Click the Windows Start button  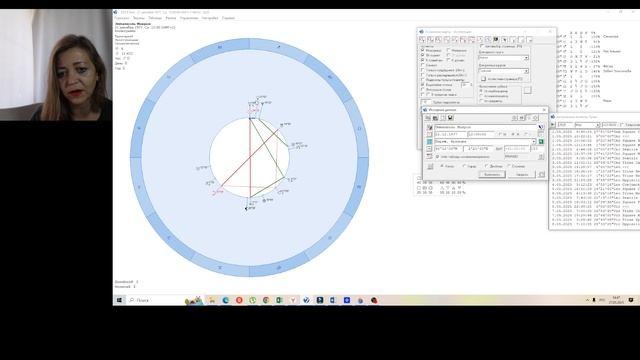[119, 300]
